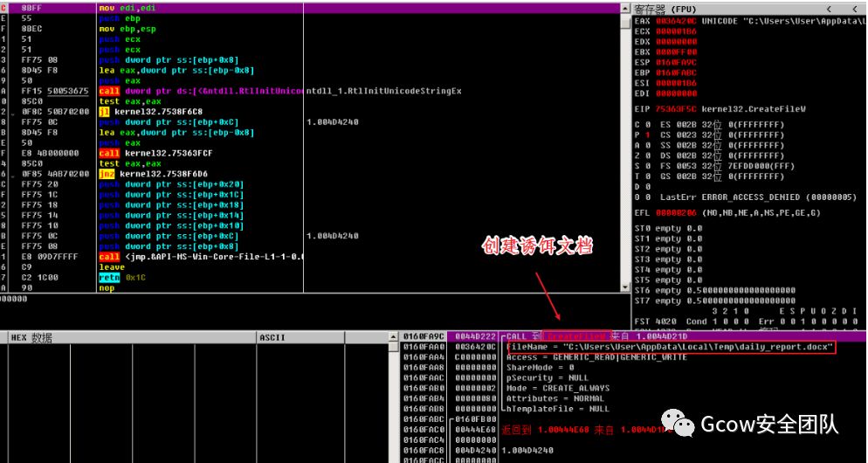
Task: Toggle the P parity flag
Action: click(648, 135)
